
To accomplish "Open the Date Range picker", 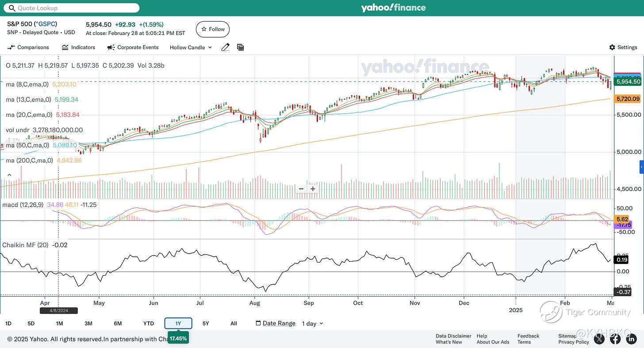I will (x=276, y=323).
